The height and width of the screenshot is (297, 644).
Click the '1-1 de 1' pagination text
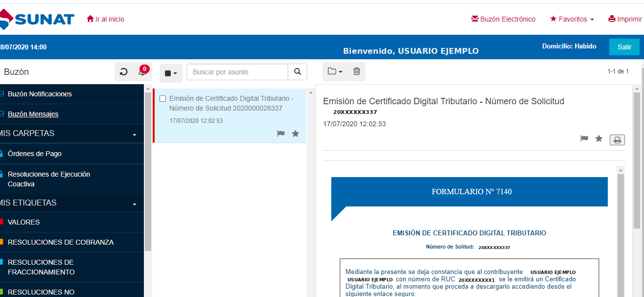[x=618, y=71]
